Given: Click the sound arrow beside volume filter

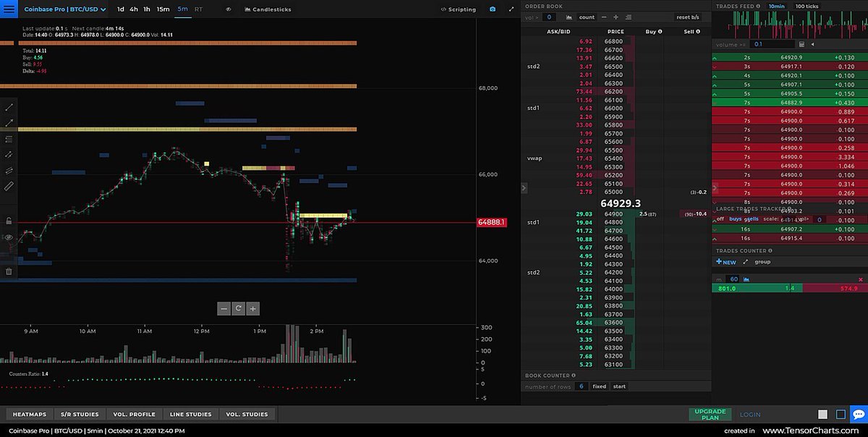Looking at the screenshot, I should (x=813, y=44).
